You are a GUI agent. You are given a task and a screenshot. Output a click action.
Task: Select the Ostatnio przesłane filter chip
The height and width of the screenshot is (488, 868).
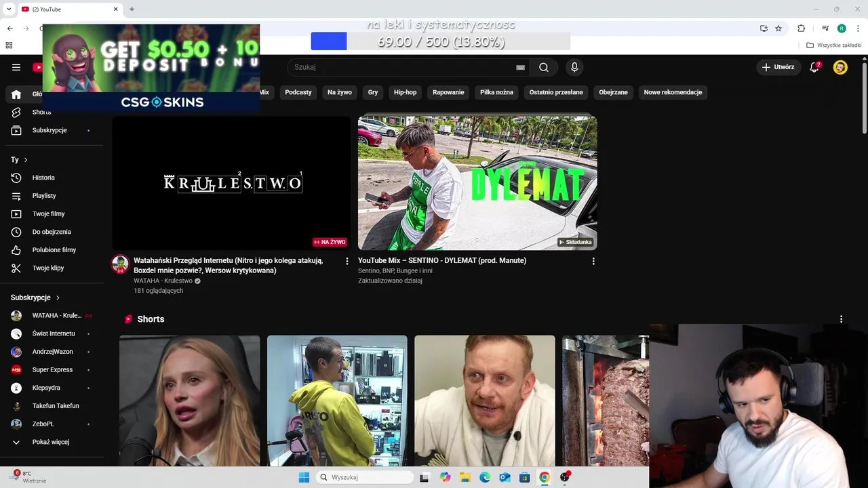pyautogui.click(x=556, y=92)
